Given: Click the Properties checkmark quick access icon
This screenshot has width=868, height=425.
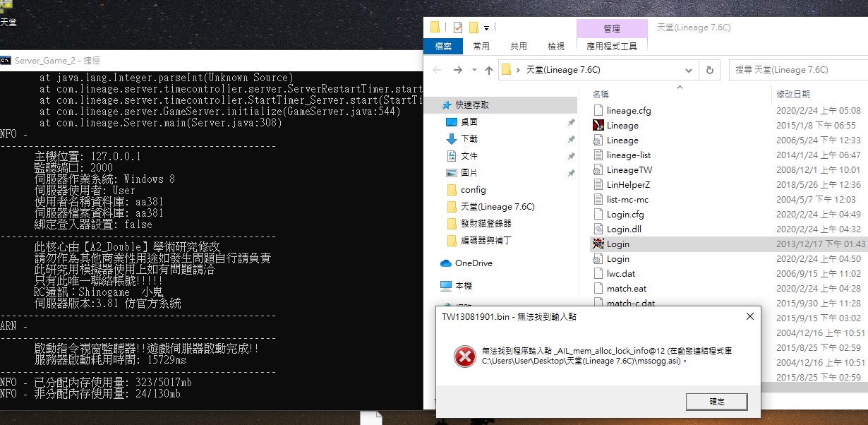Looking at the screenshot, I should [x=457, y=28].
